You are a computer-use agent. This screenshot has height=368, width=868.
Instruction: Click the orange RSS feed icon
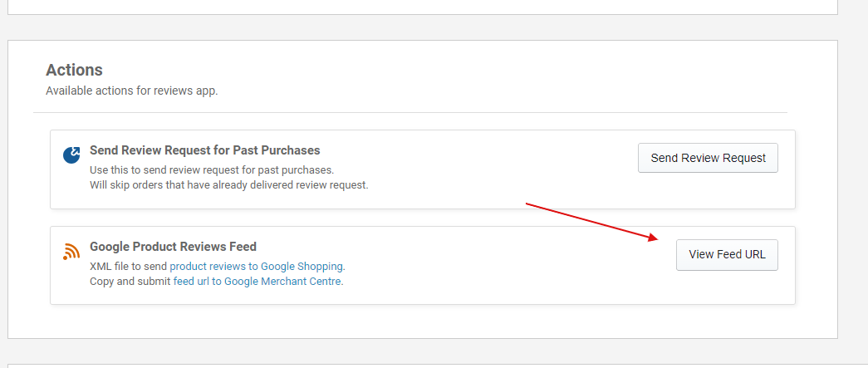pyautogui.click(x=71, y=252)
